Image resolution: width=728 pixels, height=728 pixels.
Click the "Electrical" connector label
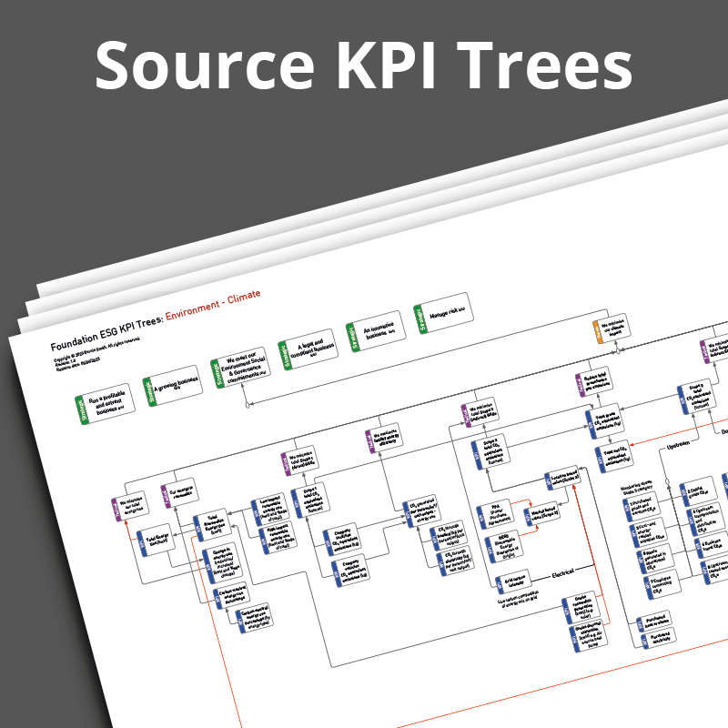tap(562, 574)
